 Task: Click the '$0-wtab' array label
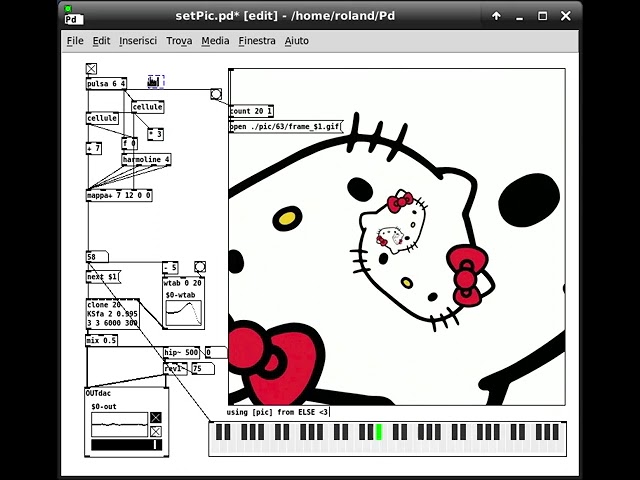click(x=180, y=295)
